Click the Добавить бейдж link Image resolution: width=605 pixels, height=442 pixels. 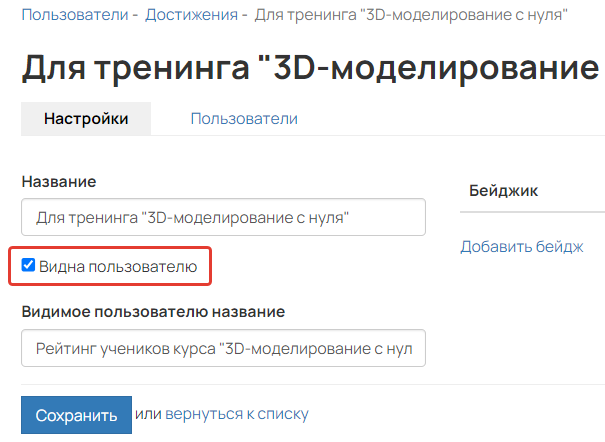tap(522, 247)
